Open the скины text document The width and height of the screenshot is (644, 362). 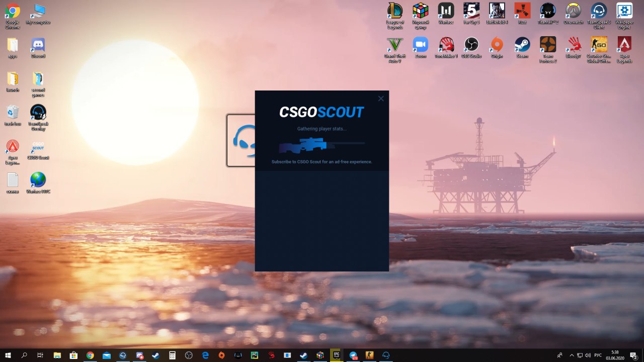point(13,183)
